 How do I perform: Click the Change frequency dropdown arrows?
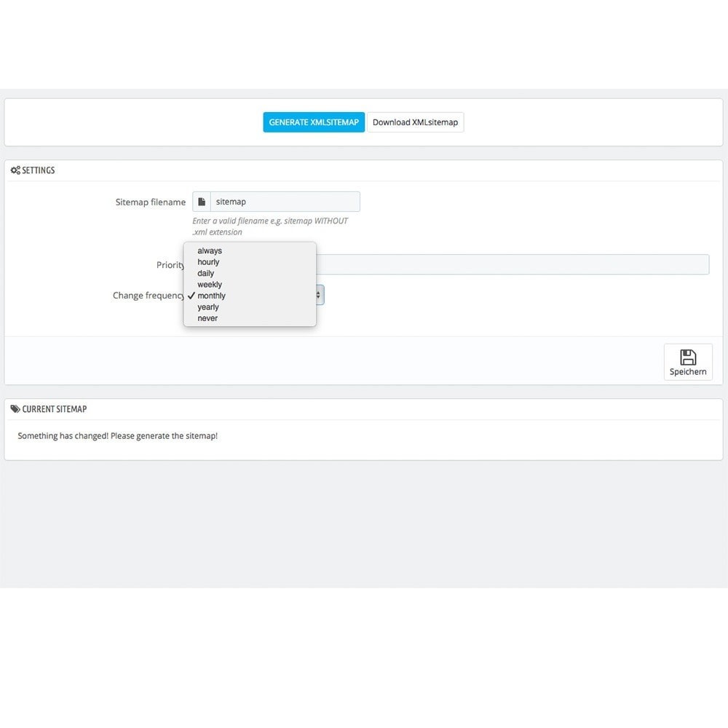[319, 295]
